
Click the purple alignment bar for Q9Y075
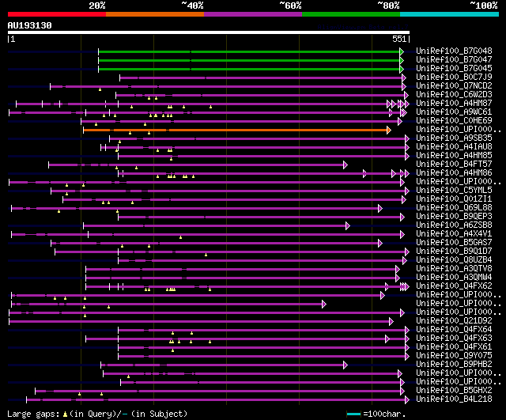(x=263, y=357)
